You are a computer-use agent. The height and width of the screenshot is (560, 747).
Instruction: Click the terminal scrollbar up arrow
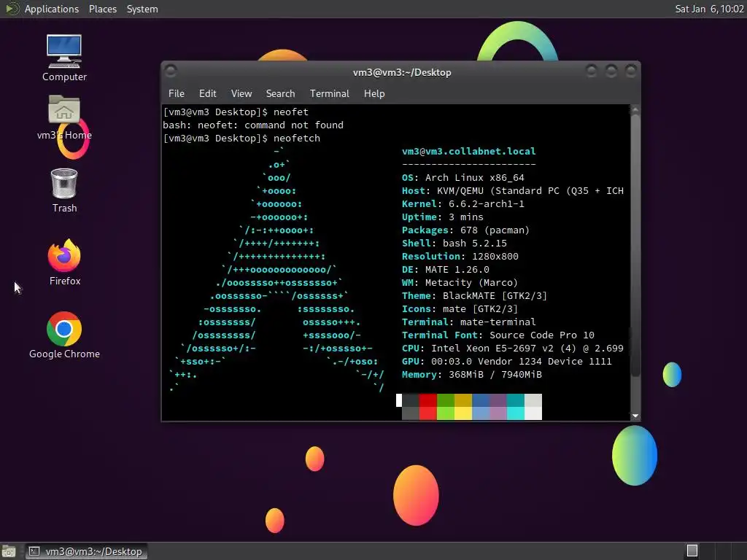tap(635, 109)
